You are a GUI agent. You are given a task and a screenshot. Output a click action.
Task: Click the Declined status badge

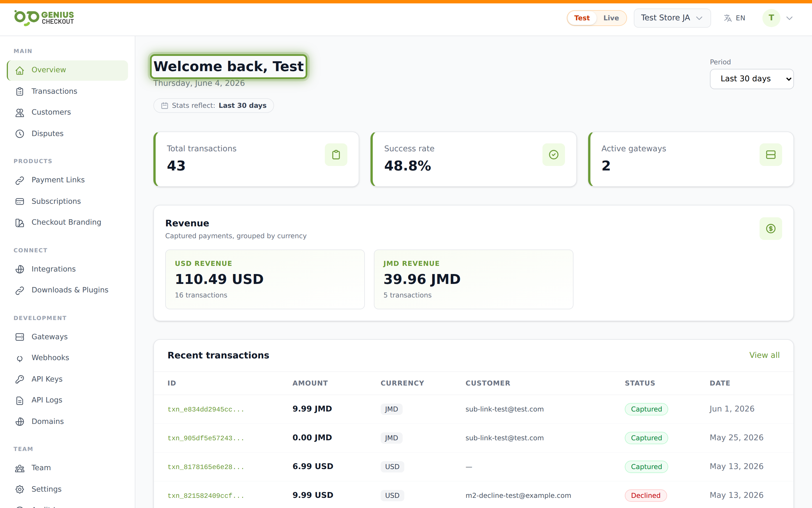(646, 496)
